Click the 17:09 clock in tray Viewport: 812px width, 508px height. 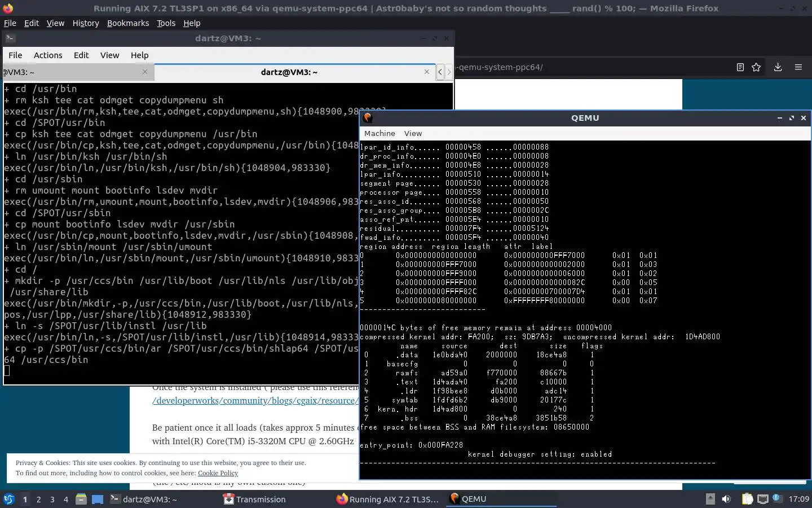tap(798, 499)
